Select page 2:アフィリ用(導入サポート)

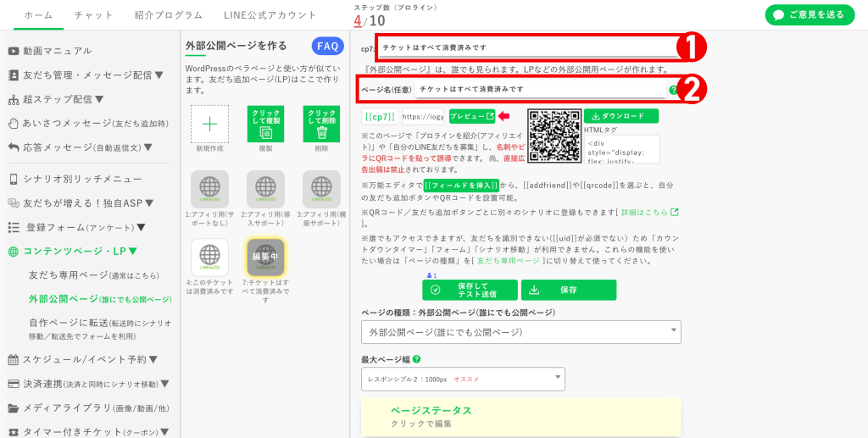[x=265, y=189]
